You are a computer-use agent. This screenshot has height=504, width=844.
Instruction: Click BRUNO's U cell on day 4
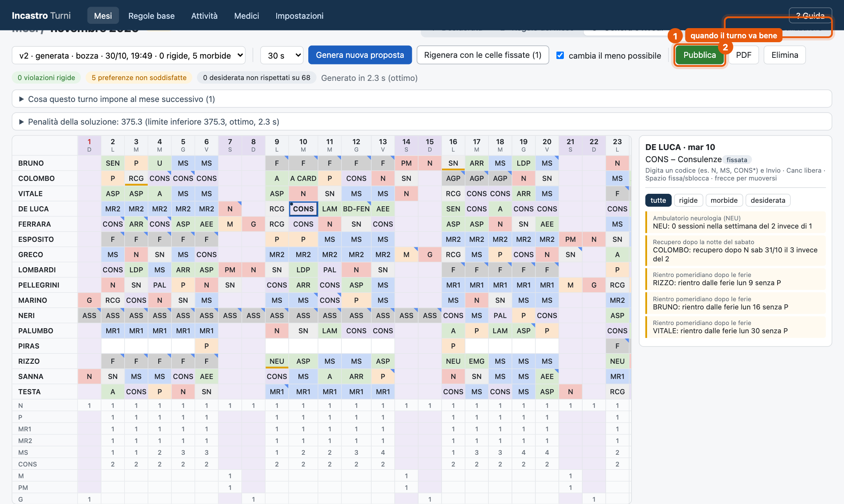pyautogui.click(x=159, y=163)
